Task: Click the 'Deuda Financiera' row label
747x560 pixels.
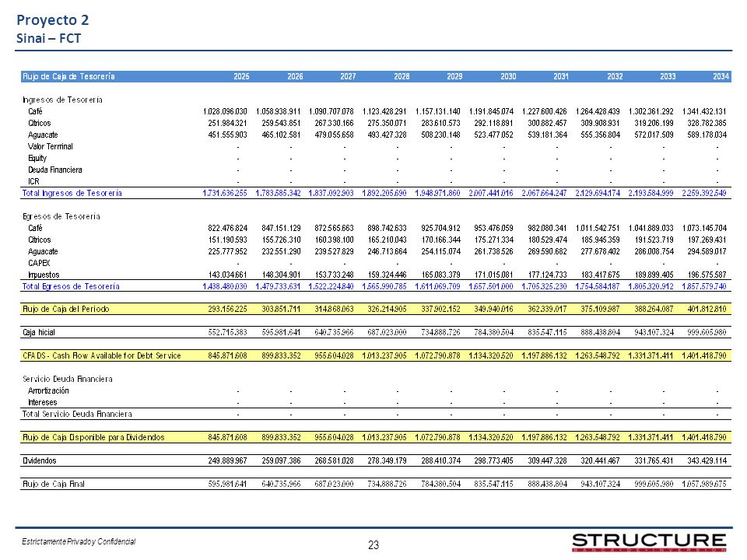Action: click(54, 170)
